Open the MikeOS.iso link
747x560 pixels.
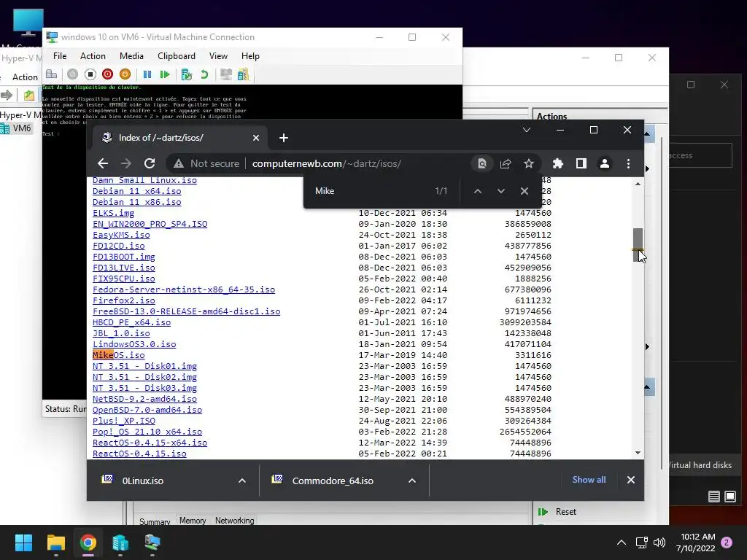point(119,355)
